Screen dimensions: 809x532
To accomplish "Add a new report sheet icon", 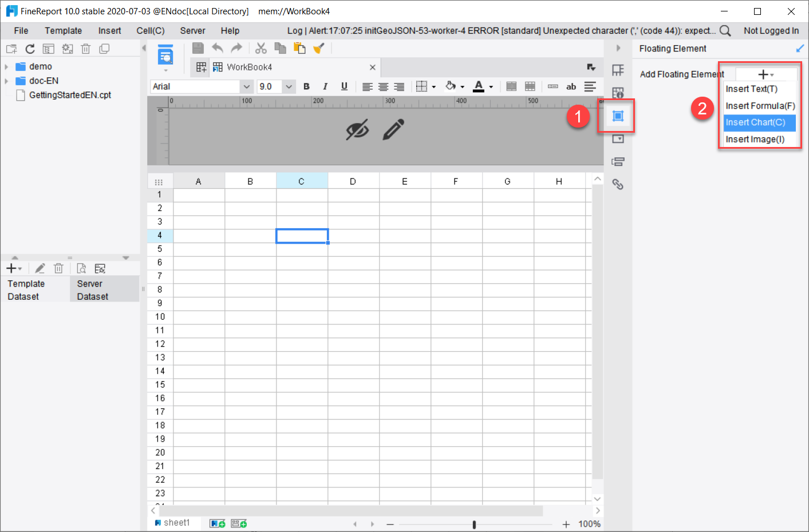I will pyautogui.click(x=218, y=523).
